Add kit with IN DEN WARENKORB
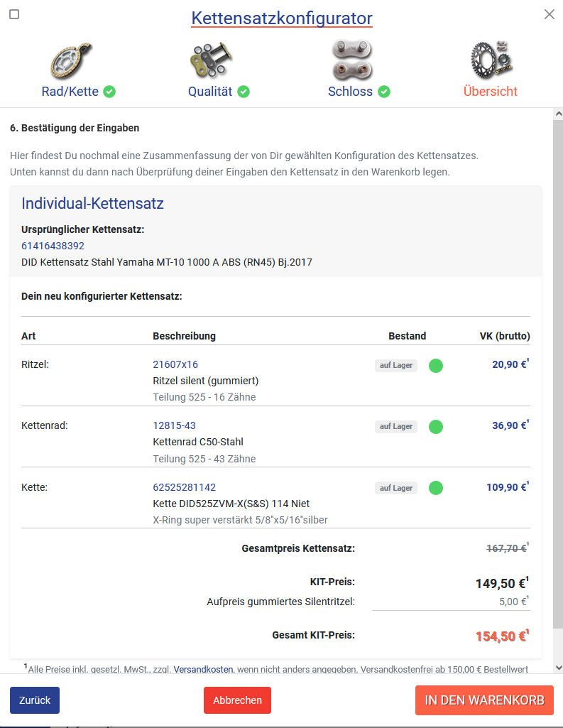Image resolution: width=563 pixels, height=728 pixels. coord(484,700)
